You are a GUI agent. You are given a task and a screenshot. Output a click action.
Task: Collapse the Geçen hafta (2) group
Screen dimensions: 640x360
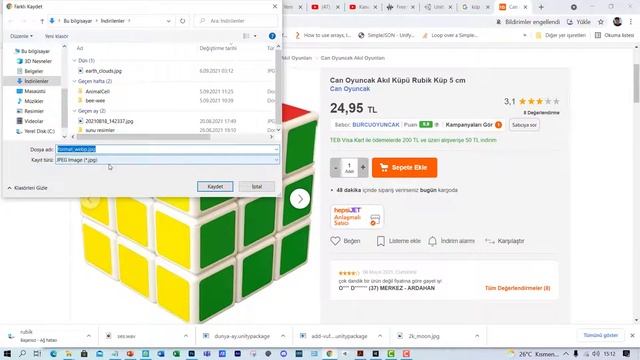click(x=74, y=81)
